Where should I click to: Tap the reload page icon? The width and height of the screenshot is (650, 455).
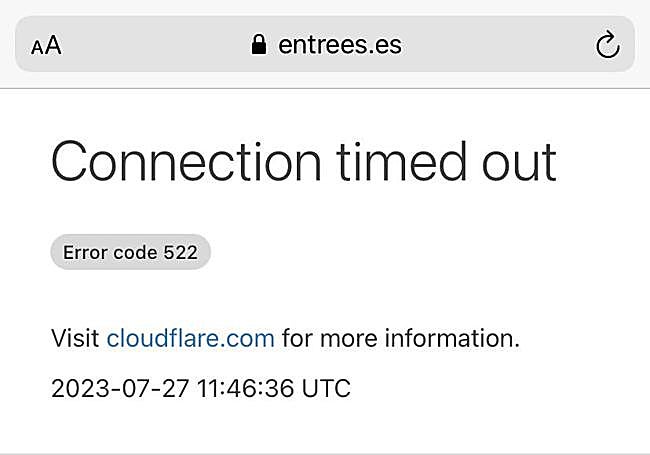(607, 45)
